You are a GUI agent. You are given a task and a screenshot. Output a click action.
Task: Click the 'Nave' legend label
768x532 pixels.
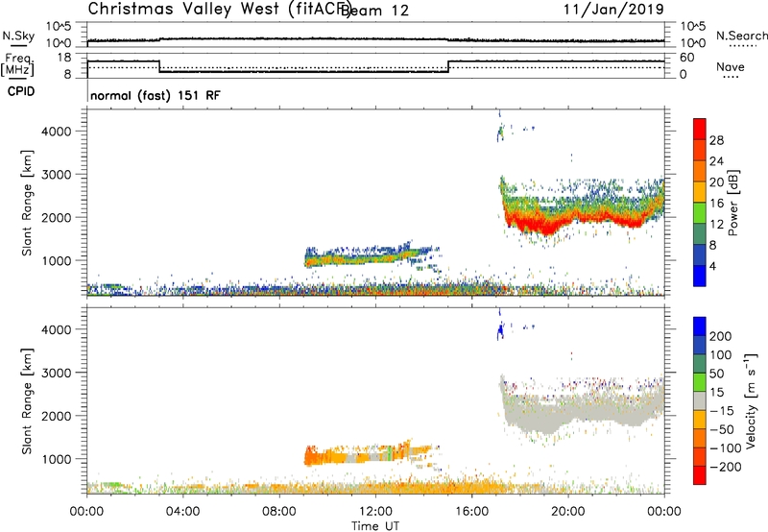pyautogui.click(x=731, y=66)
